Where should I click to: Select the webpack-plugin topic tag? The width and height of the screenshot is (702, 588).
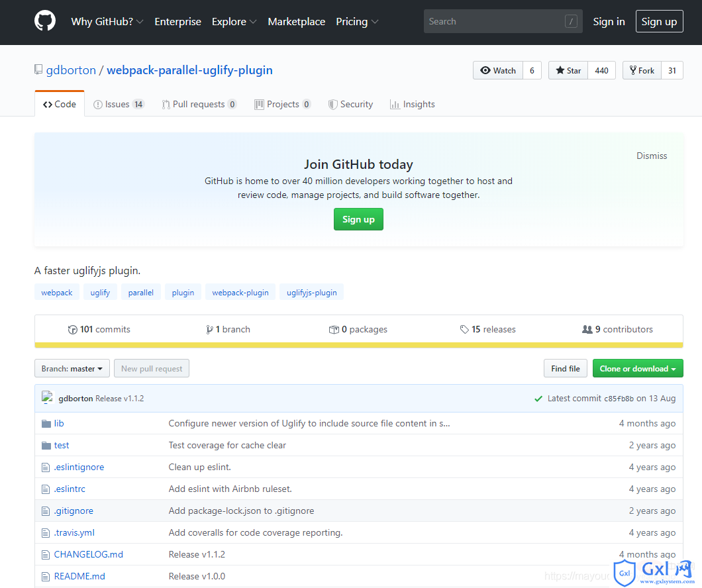coord(240,292)
